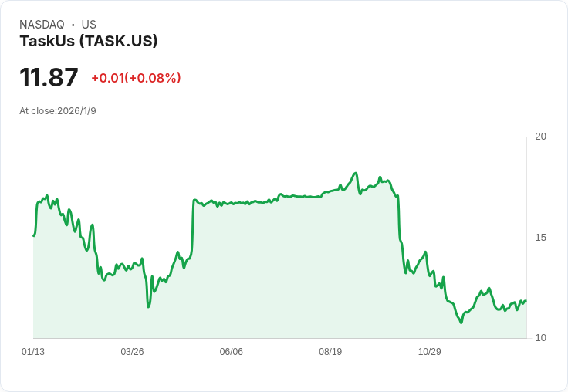Click the NASDAQ exchange label
Screen dimensions: 568x392
42,25
